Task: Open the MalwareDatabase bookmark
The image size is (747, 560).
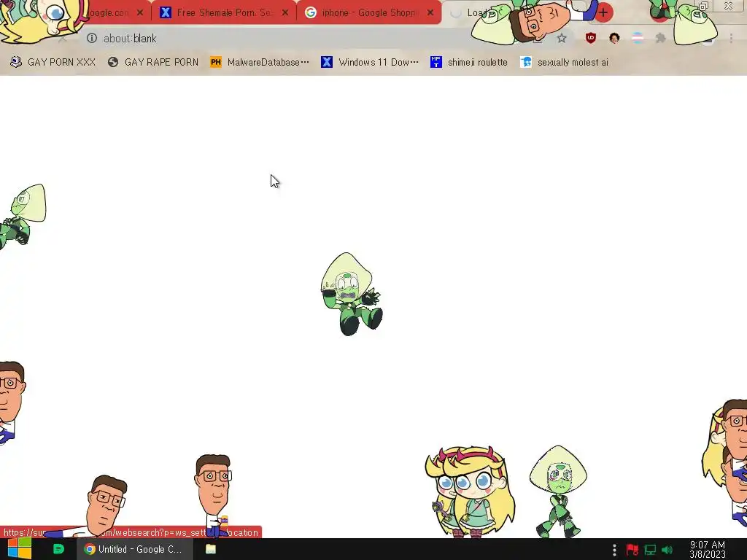Action: tap(260, 62)
